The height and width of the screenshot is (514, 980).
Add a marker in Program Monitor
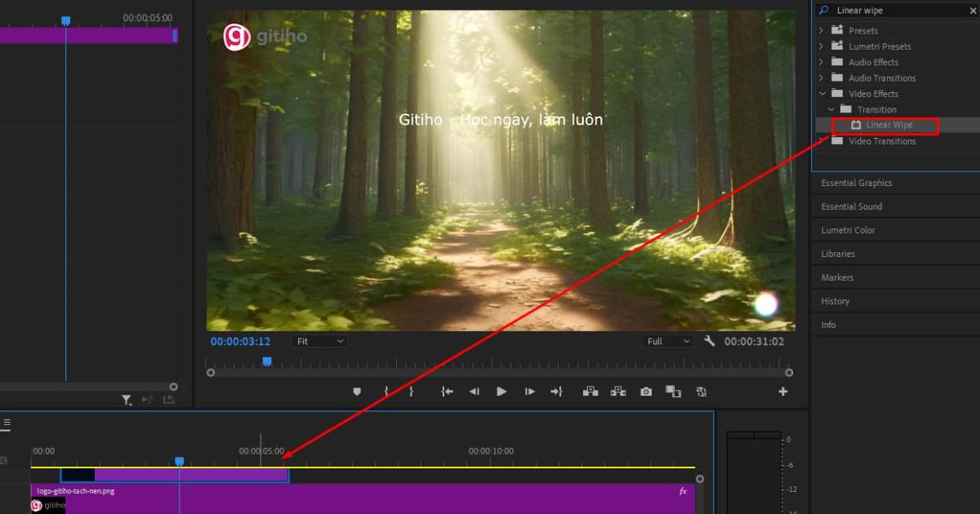(357, 392)
